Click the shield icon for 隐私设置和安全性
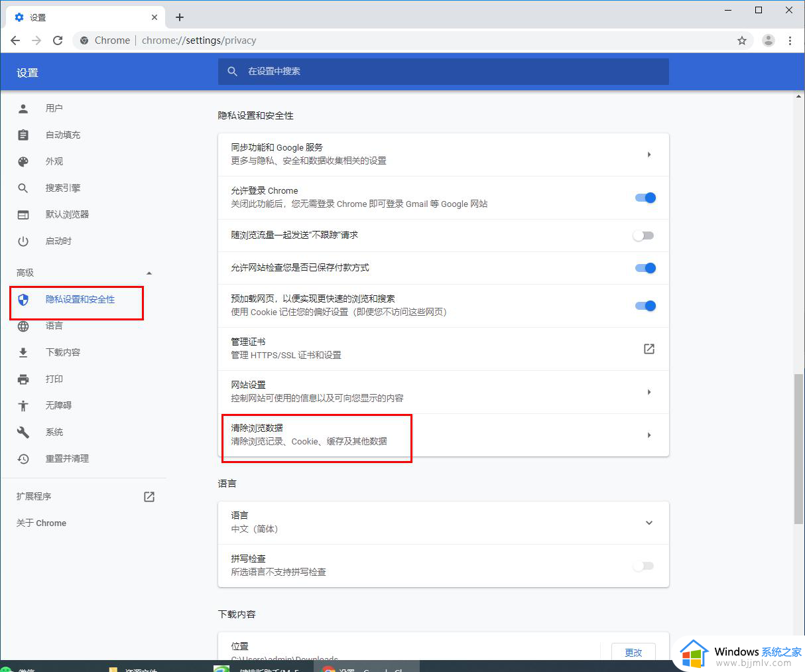 coord(23,299)
